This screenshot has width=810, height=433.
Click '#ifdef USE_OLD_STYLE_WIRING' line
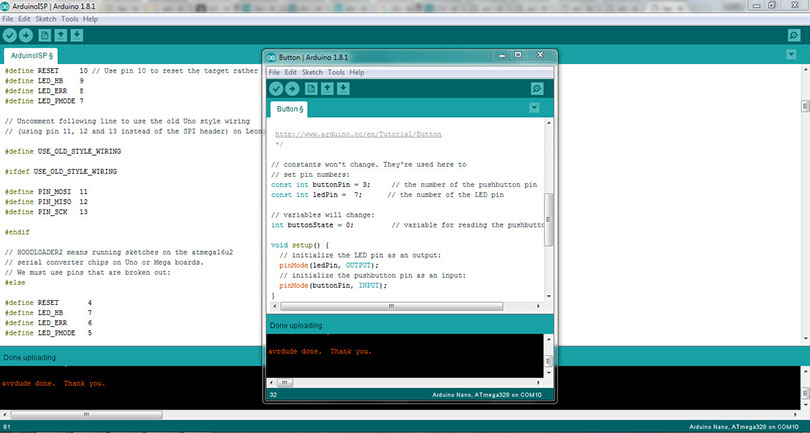click(x=61, y=171)
